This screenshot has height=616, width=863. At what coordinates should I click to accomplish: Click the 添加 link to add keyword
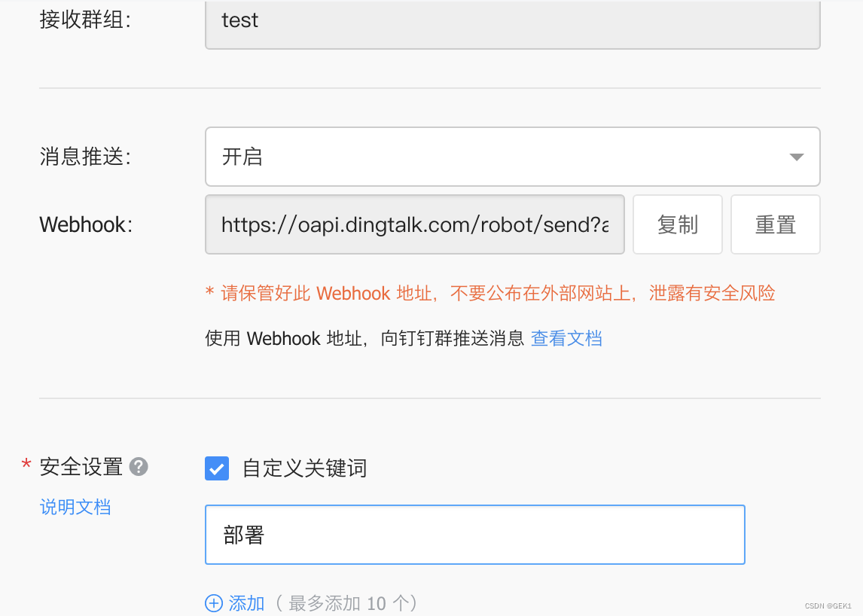246,603
